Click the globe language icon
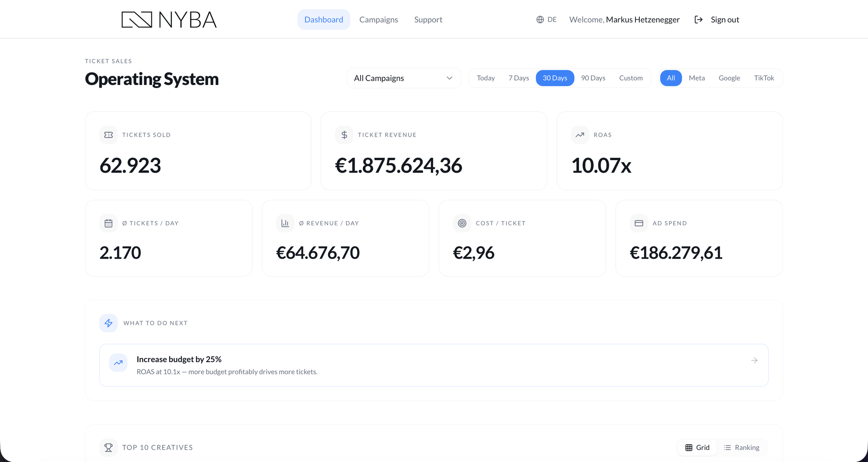 pos(540,20)
